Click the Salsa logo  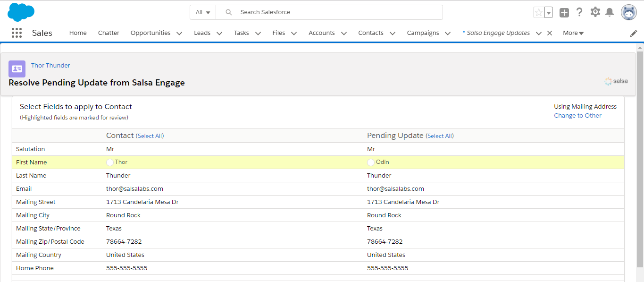616,81
